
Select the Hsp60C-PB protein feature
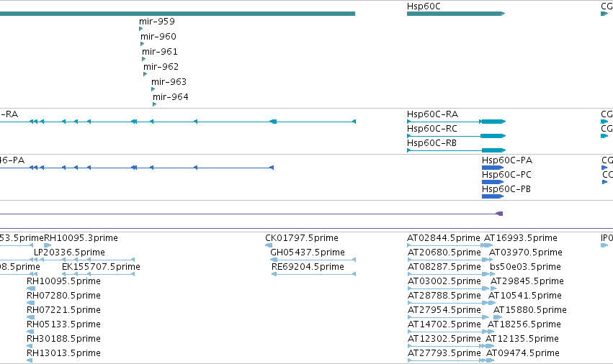(493, 196)
